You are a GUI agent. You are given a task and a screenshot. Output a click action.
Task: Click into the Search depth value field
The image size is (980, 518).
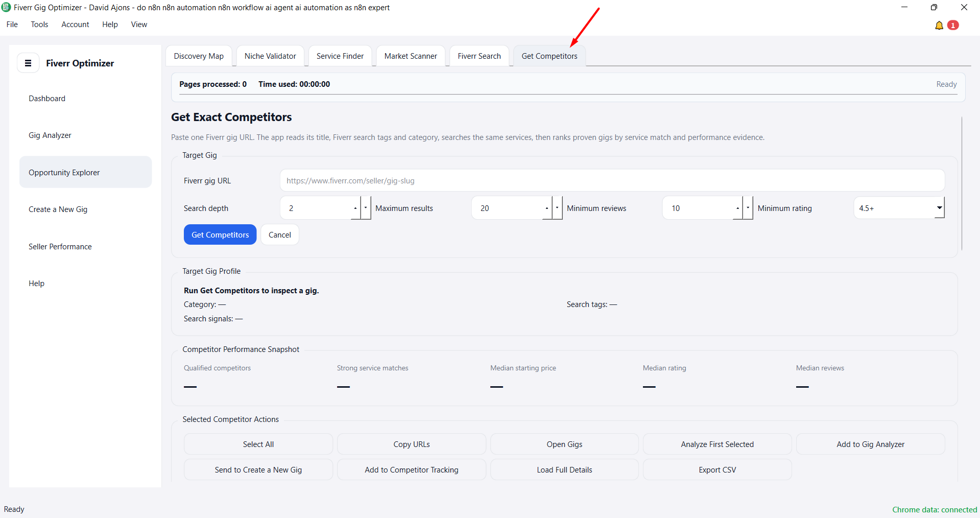coord(316,208)
